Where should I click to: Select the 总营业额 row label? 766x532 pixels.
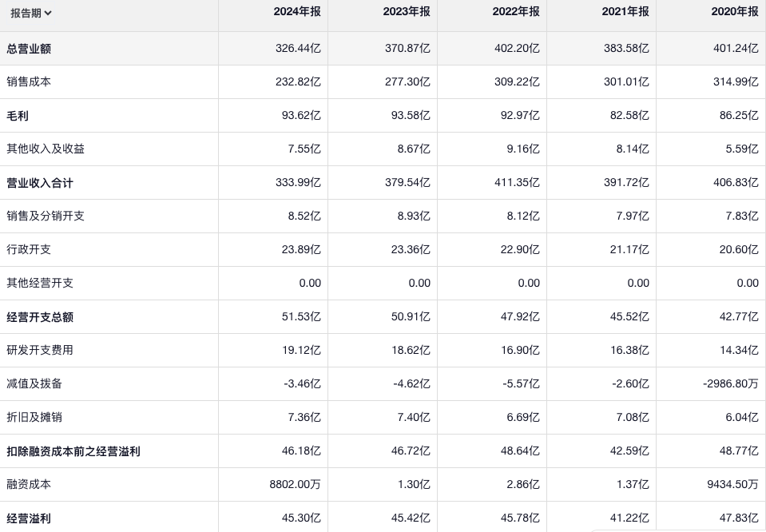(29, 49)
